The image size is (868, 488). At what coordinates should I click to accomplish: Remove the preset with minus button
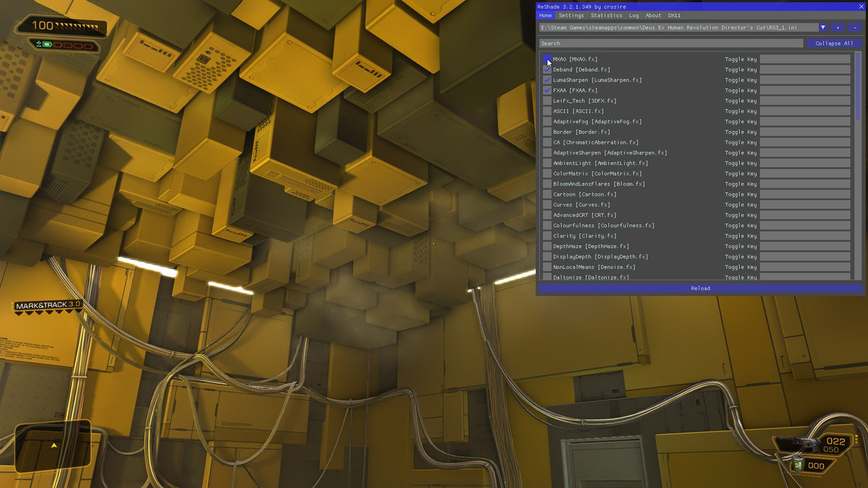point(854,28)
